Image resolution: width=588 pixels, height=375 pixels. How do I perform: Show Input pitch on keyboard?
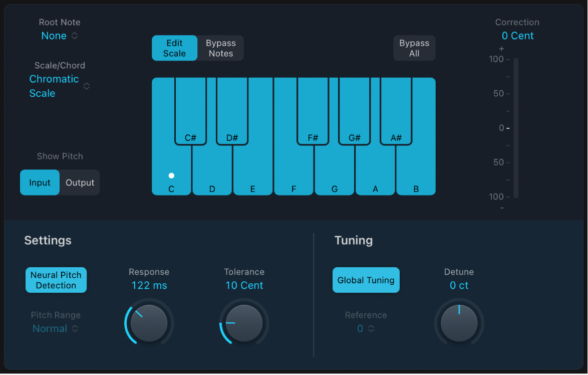[x=40, y=182]
